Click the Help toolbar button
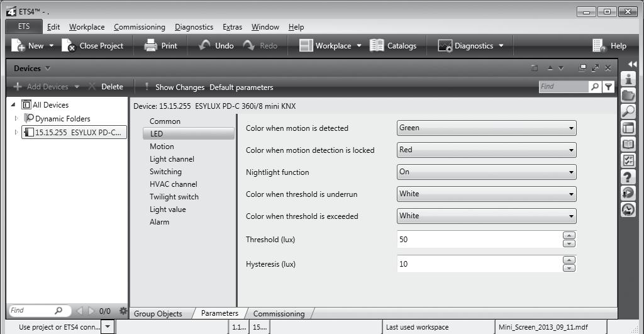The width and height of the screenshot is (644, 334). click(609, 45)
